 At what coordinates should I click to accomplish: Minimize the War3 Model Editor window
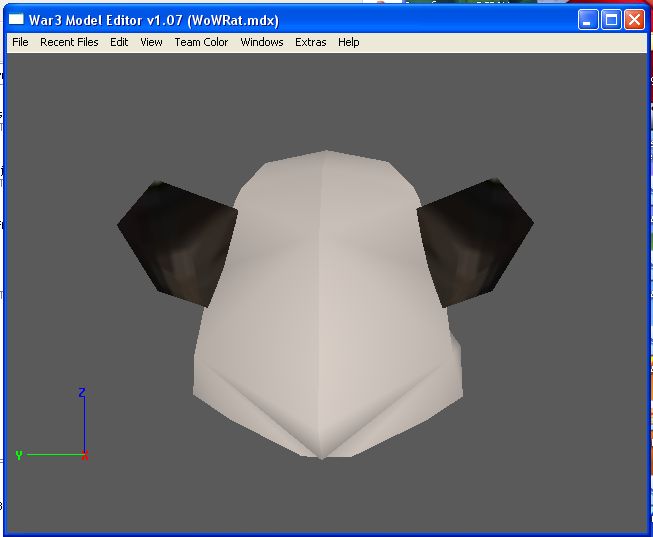point(588,20)
